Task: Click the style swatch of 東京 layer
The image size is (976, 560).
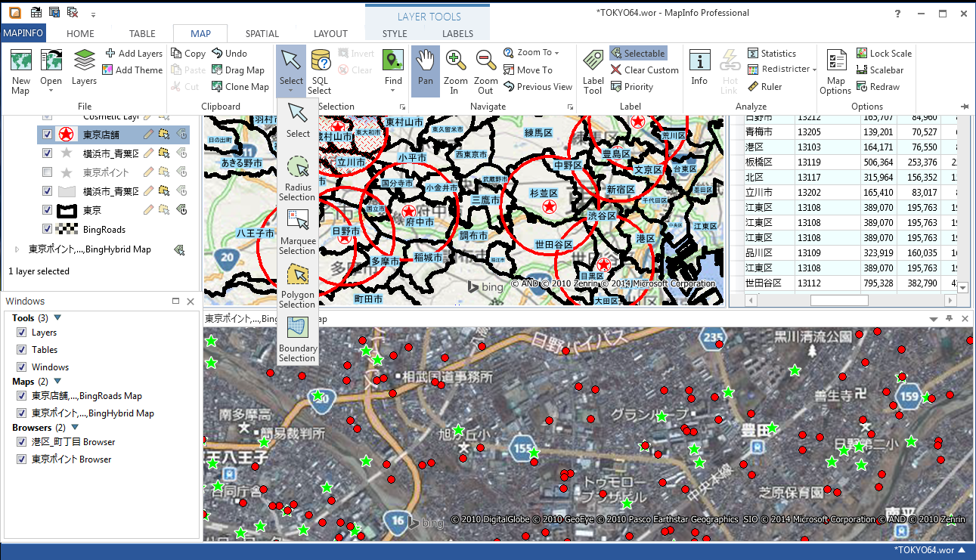Action: [x=67, y=210]
